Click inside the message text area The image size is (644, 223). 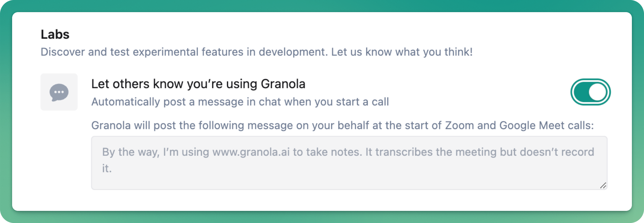pos(349,163)
